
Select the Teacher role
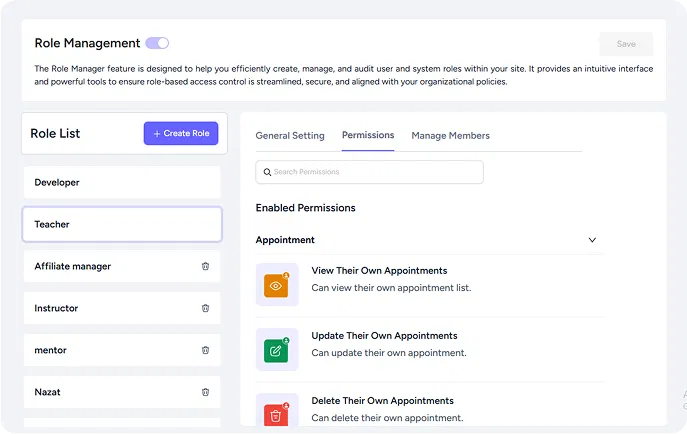point(121,224)
